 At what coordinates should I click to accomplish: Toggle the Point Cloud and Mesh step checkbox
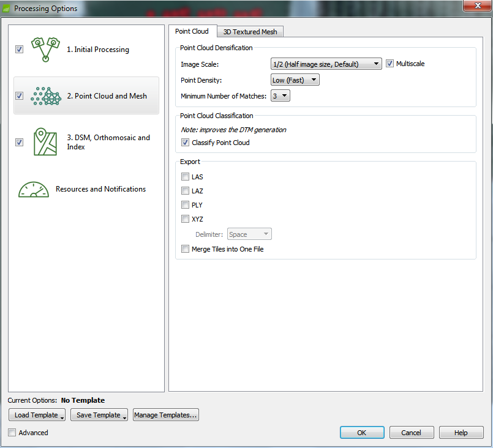coord(19,96)
